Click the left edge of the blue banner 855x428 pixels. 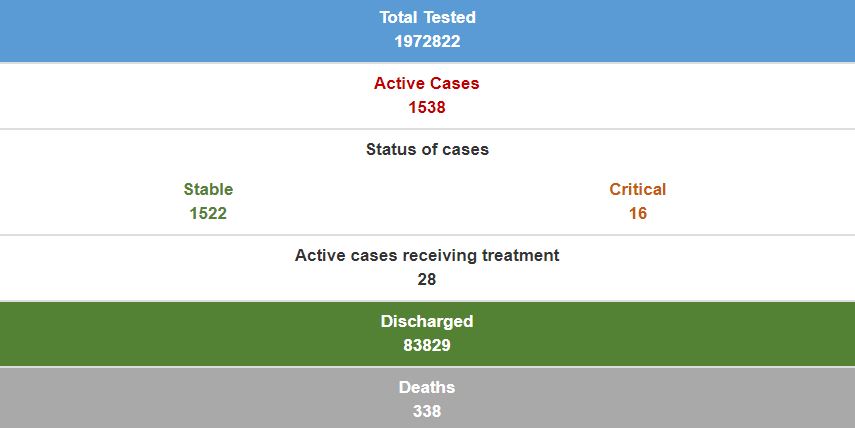pos(8,30)
